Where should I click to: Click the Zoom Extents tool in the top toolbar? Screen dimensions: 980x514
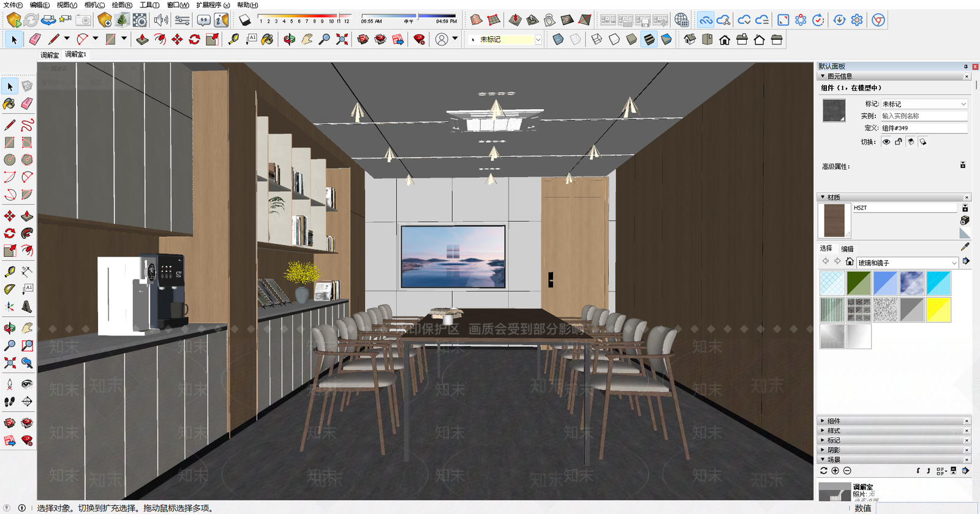tap(342, 39)
